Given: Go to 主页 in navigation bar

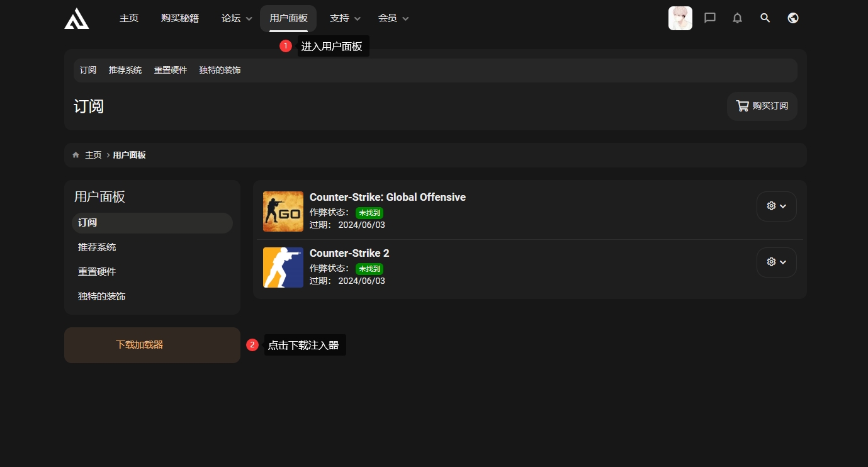Looking at the screenshot, I should 129,18.
